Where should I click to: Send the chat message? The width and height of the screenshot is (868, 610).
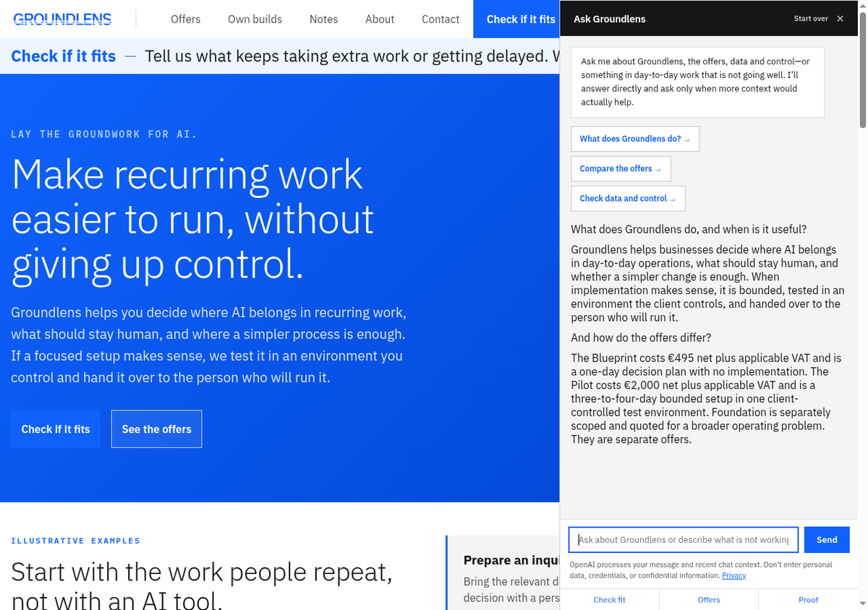pos(827,540)
